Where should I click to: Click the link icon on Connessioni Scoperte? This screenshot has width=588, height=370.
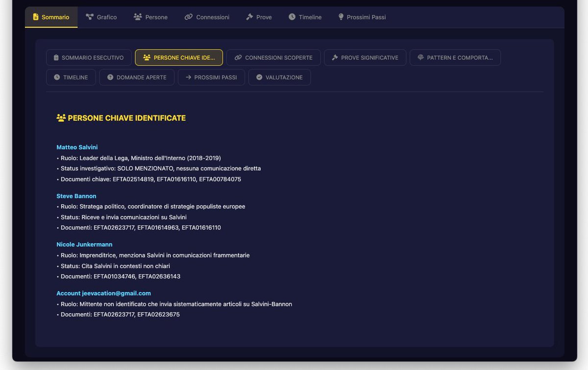[x=238, y=58]
